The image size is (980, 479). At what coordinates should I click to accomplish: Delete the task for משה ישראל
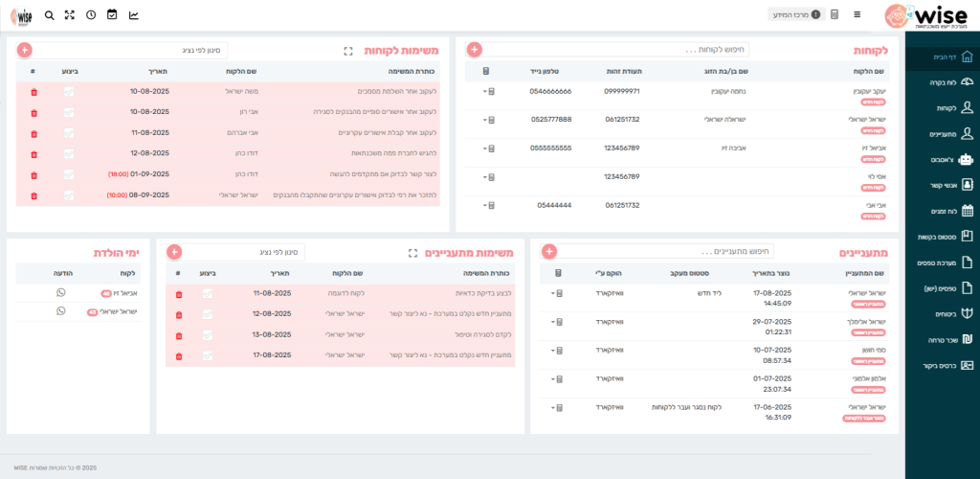pyautogui.click(x=34, y=92)
